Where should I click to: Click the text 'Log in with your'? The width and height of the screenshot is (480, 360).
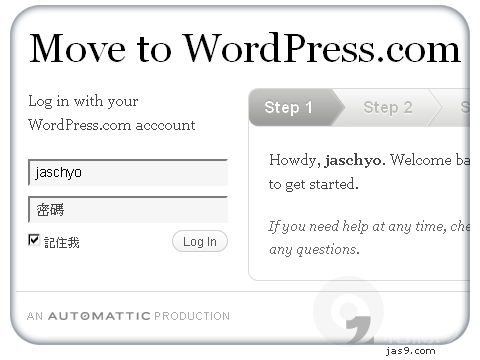click(x=83, y=101)
